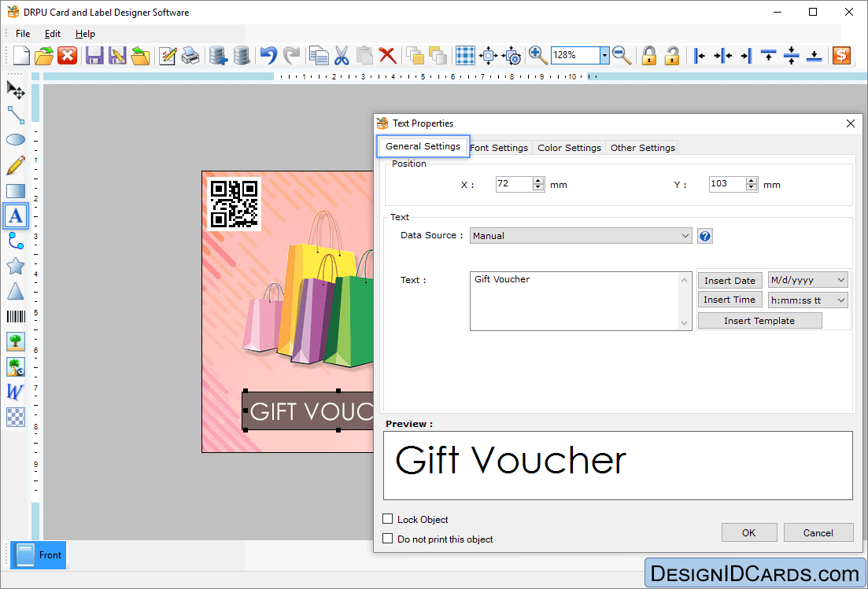Select the GIFT VOUCHER text object on canvas
Screen dimensions: 868x589
pos(308,411)
